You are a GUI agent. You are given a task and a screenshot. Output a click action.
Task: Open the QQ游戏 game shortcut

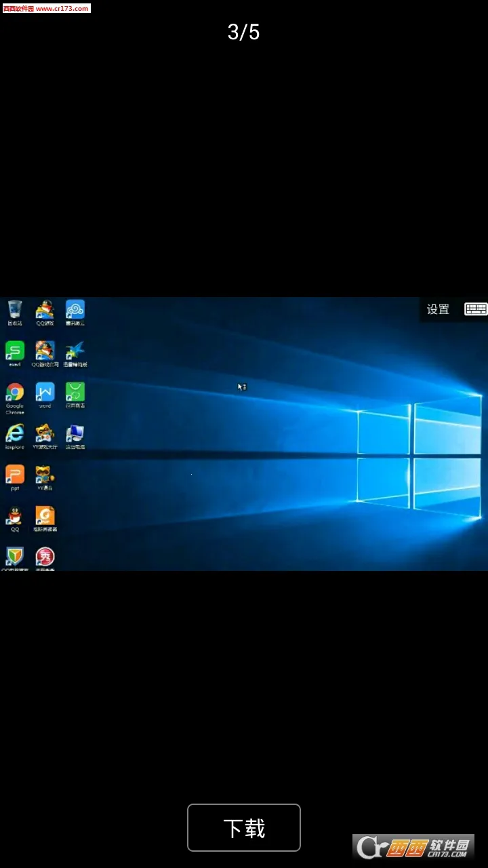(45, 311)
